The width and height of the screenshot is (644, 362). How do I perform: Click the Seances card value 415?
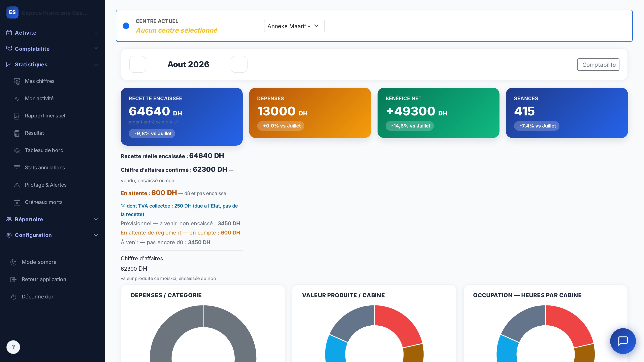[524, 111]
